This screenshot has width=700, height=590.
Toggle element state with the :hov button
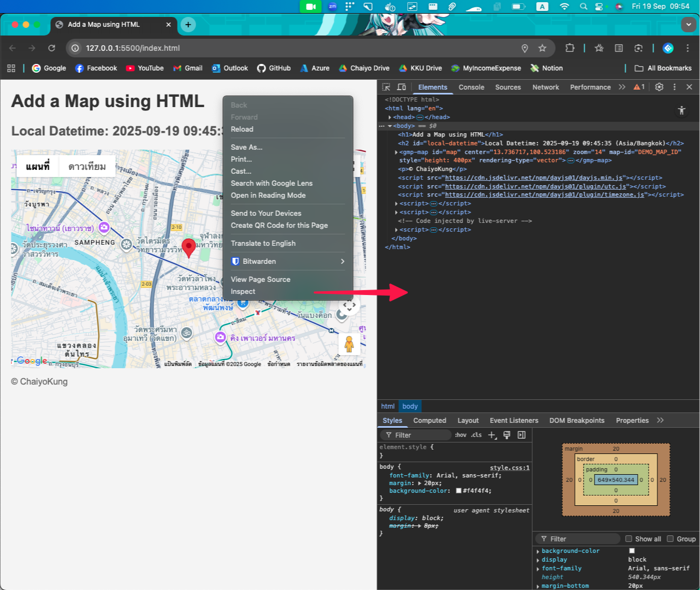(461, 435)
